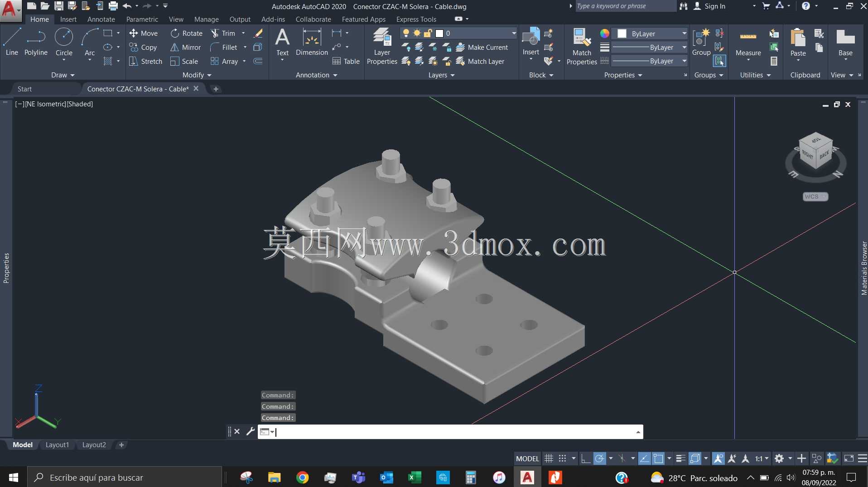Click the Array tool
868x487 pixels.
point(224,61)
